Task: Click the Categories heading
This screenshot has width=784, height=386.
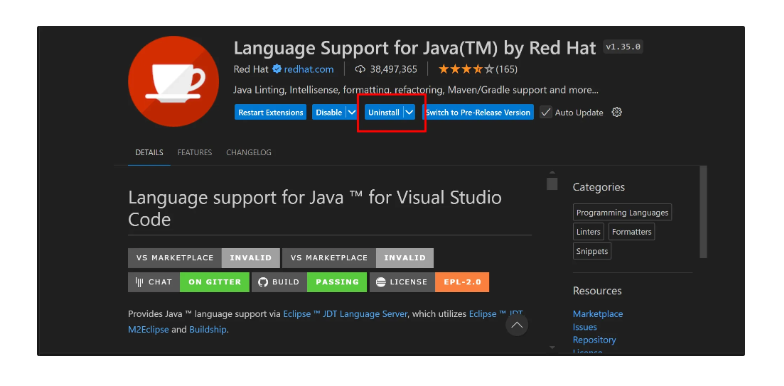Action: (599, 188)
